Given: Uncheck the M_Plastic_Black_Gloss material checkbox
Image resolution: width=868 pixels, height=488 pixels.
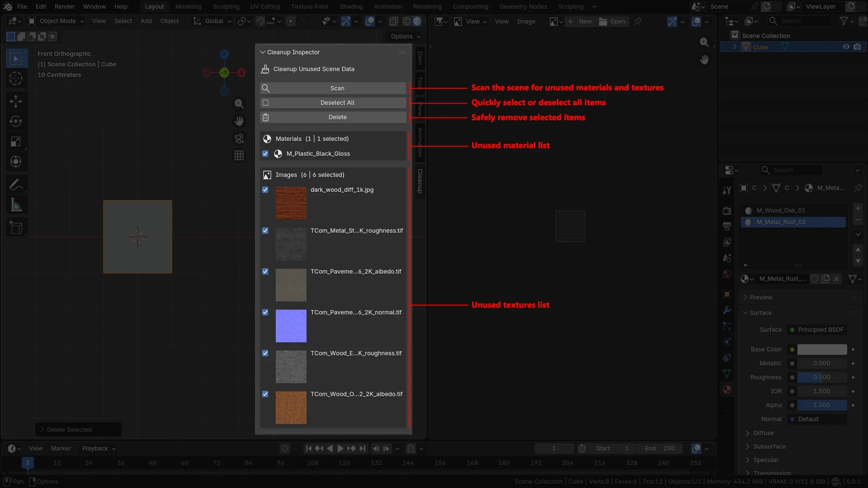Looking at the screenshot, I should 265,154.
